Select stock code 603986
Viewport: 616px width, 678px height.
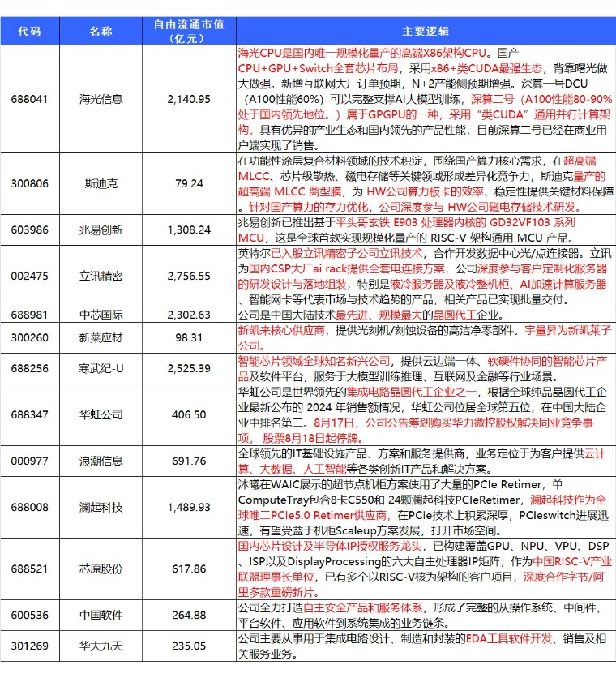(x=30, y=230)
